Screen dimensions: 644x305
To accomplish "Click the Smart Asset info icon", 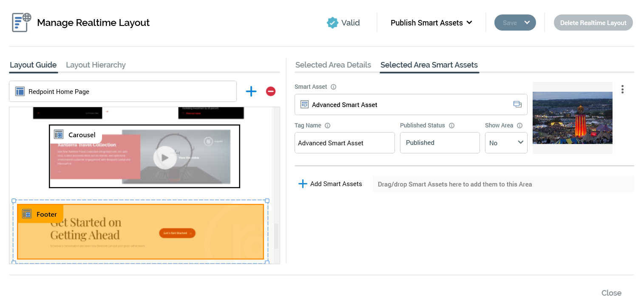I will (x=334, y=87).
